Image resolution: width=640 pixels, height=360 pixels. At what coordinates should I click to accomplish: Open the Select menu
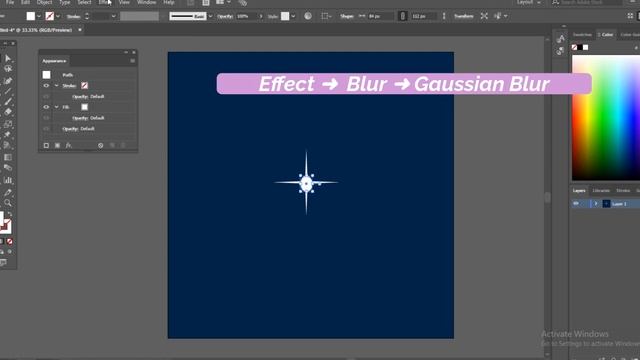point(84,2)
